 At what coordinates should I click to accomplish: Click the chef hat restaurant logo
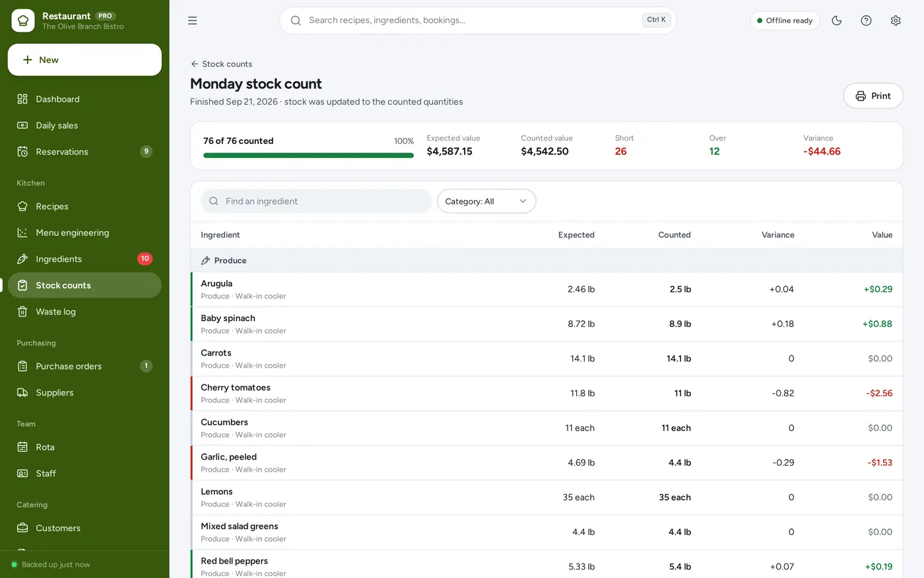(x=23, y=20)
